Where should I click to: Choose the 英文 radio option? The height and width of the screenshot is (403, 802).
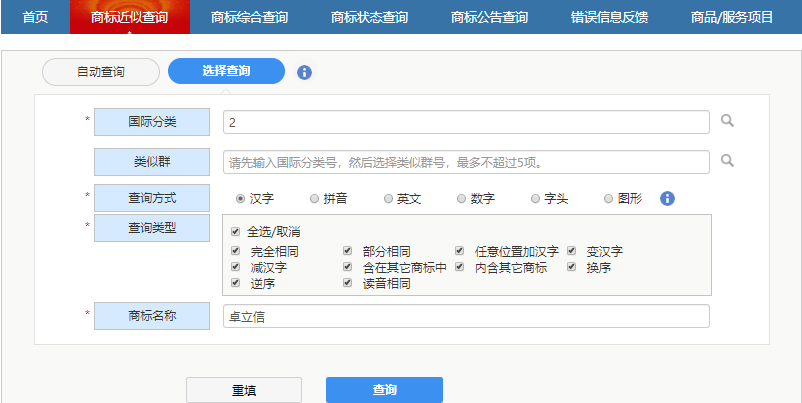click(388, 199)
